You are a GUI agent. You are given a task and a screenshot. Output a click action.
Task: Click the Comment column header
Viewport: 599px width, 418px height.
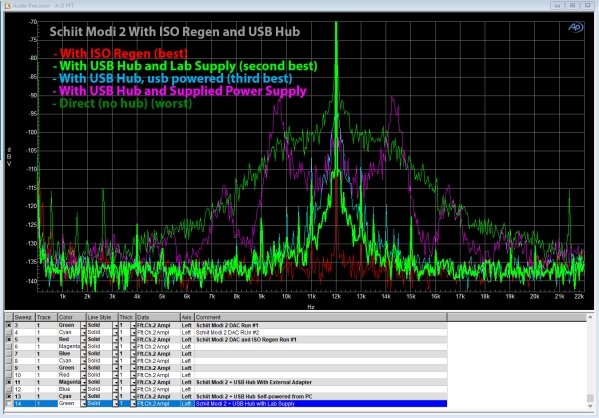coord(321,317)
